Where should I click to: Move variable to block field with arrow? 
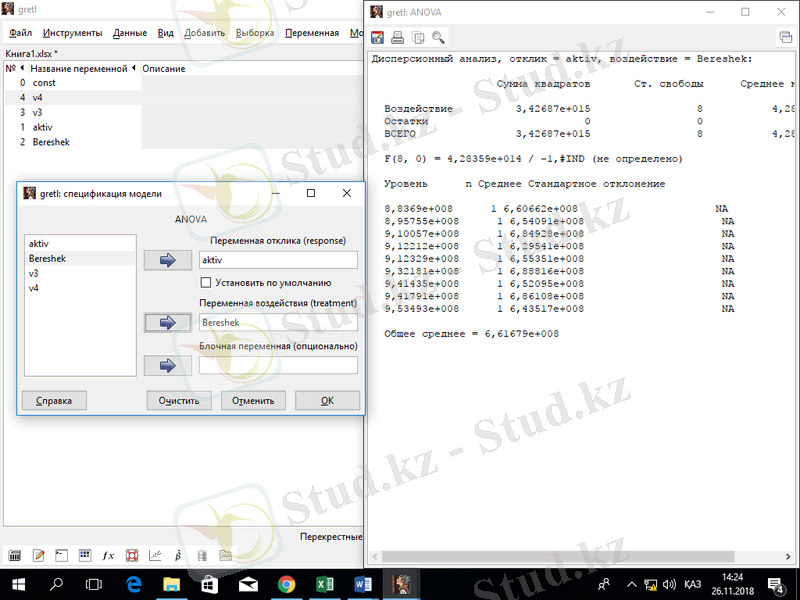pos(168,365)
